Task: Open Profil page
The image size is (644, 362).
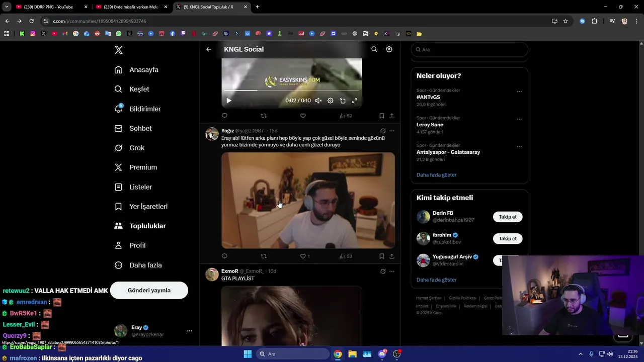Action: point(130,245)
